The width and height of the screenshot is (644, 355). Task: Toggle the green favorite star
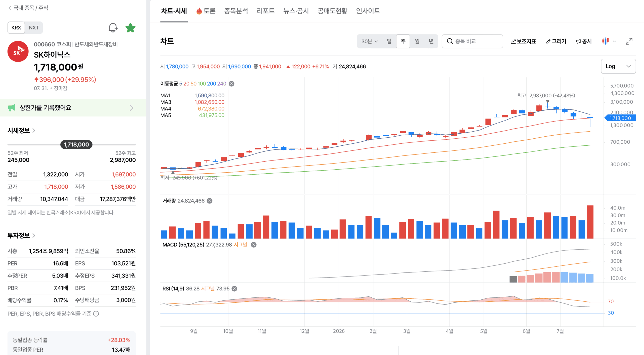pyautogui.click(x=130, y=28)
